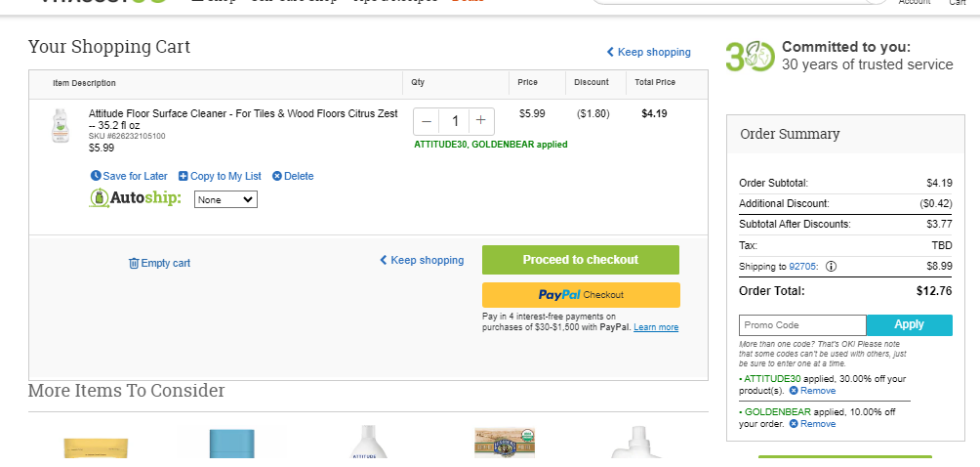This screenshot has height=467, width=980.
Task: Click the Copy to My List plus icon
Action: point(184,176)
